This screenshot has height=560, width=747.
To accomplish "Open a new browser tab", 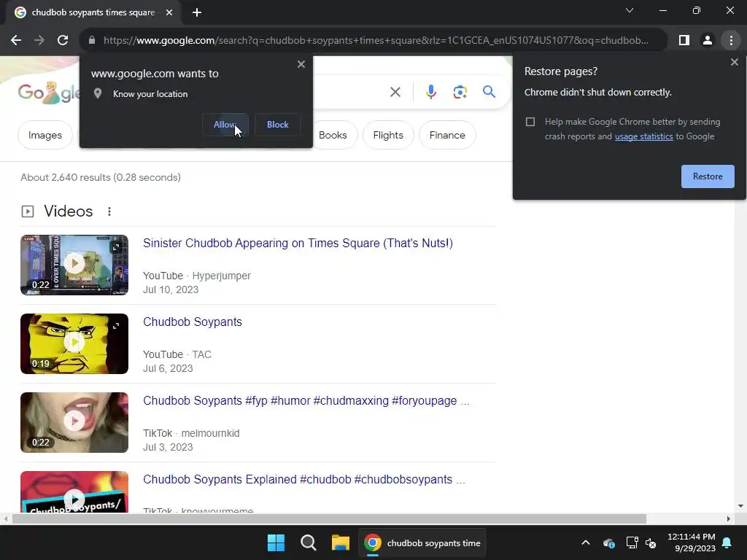I will coord(197,12).
